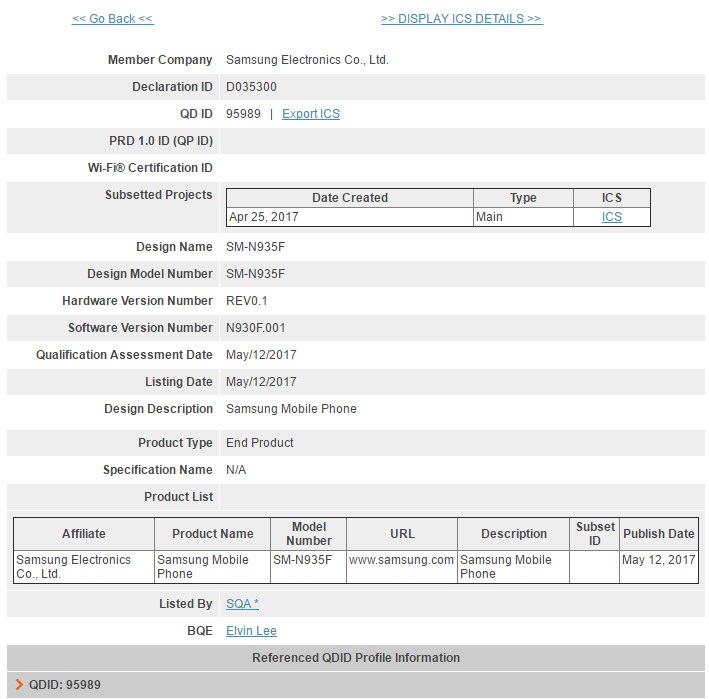This screenshot has width=709, height=699.
Task: Click the 'Publish Date' column header
Action: pyautogui.click(x=659, y=534)
